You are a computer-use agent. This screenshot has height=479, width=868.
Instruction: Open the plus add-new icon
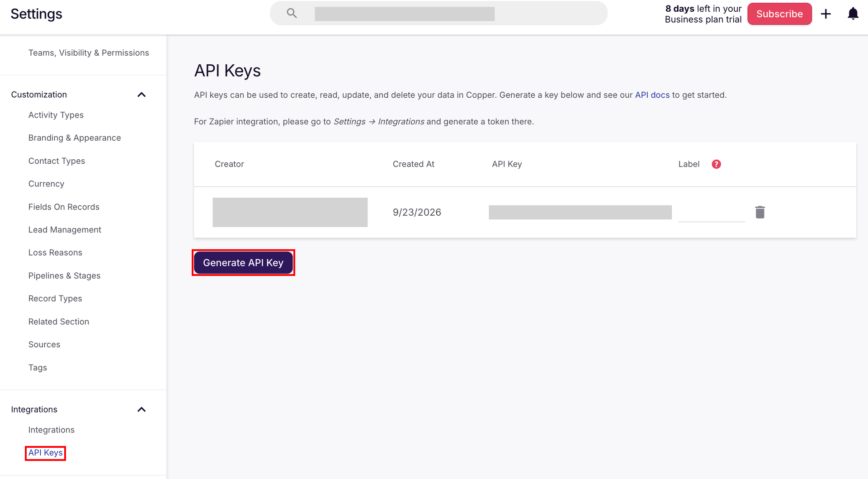click(826, 14)
